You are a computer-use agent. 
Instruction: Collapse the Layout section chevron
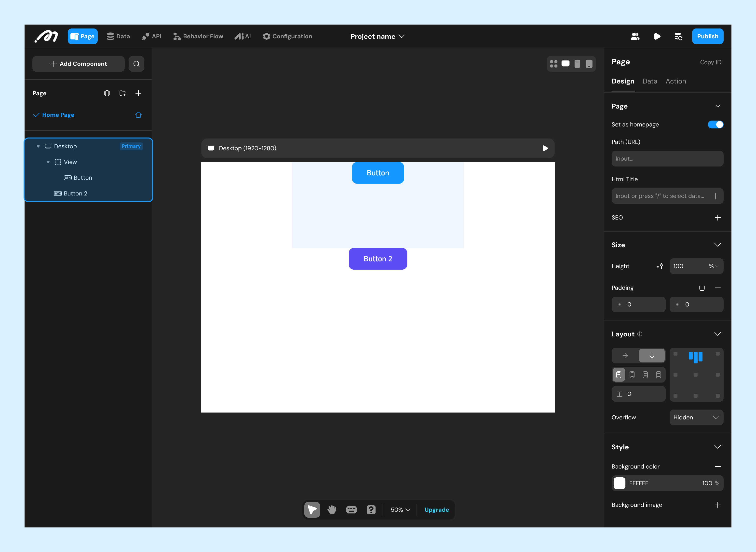[718, 334]
